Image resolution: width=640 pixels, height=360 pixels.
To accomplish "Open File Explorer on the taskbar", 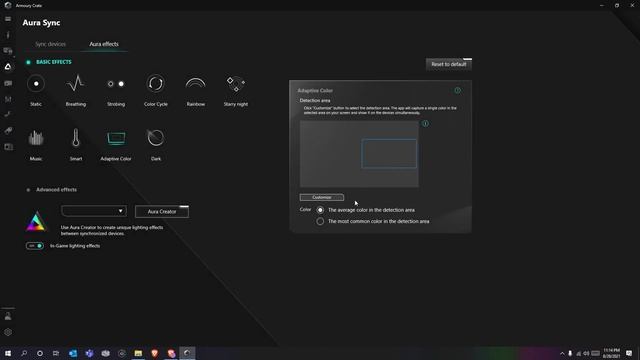I will click(138, 353).
